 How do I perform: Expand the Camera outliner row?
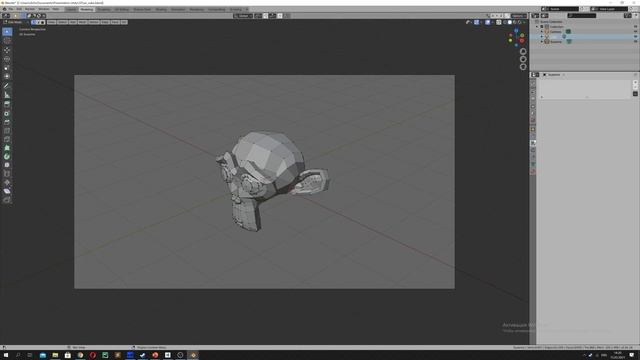tap(542, 31)
